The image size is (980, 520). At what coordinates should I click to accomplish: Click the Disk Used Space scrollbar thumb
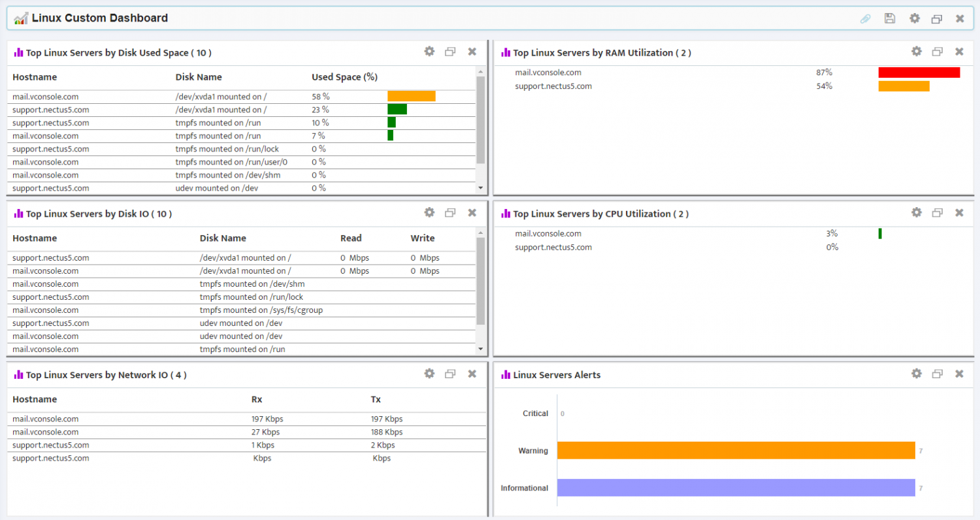480,119
